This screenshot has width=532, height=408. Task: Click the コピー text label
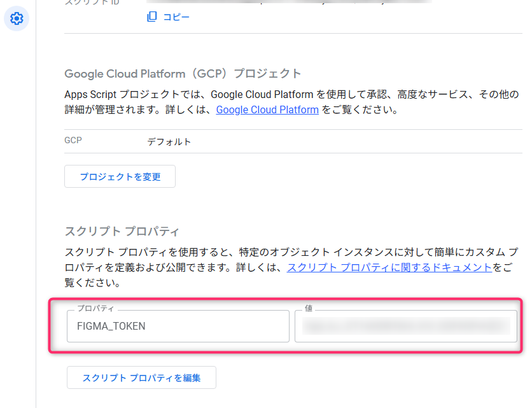[176, 17]
